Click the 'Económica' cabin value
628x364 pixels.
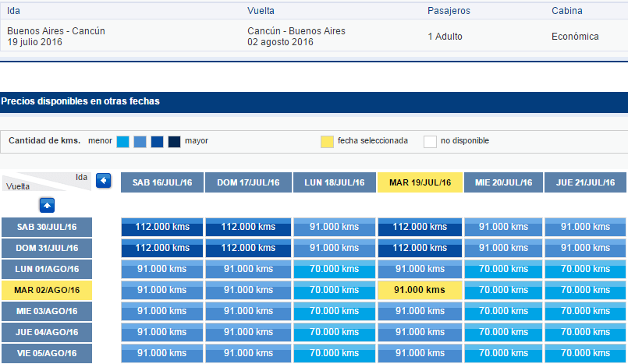tap(575, 37)
